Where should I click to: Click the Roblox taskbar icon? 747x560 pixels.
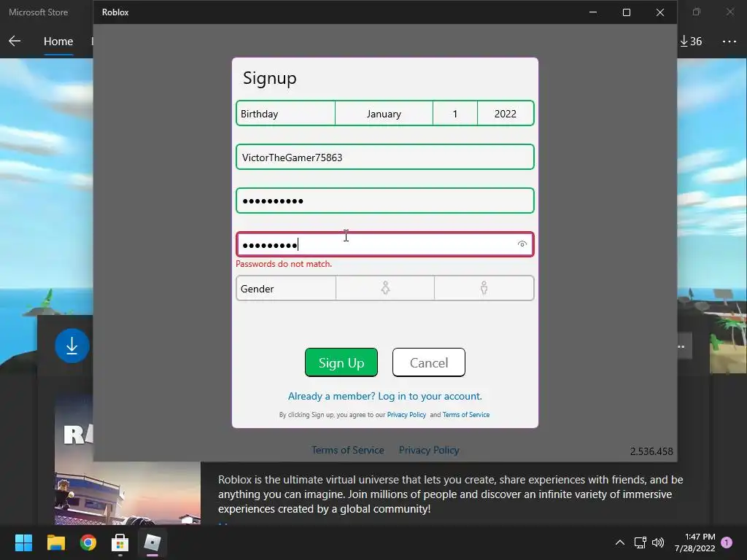tap(152, 542)
